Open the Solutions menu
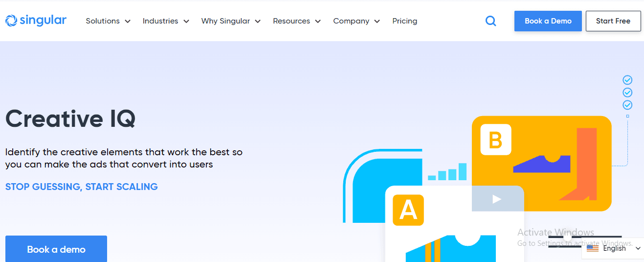Image resolution: width=644 pixels, height=262 pixels. (x=103, y=21)
